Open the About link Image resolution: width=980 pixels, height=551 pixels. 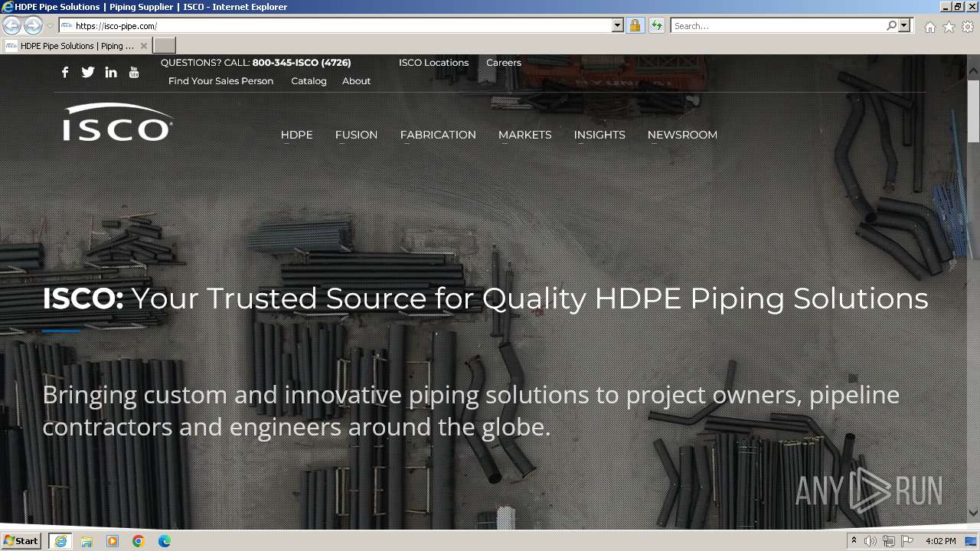[x=356, y=81]
